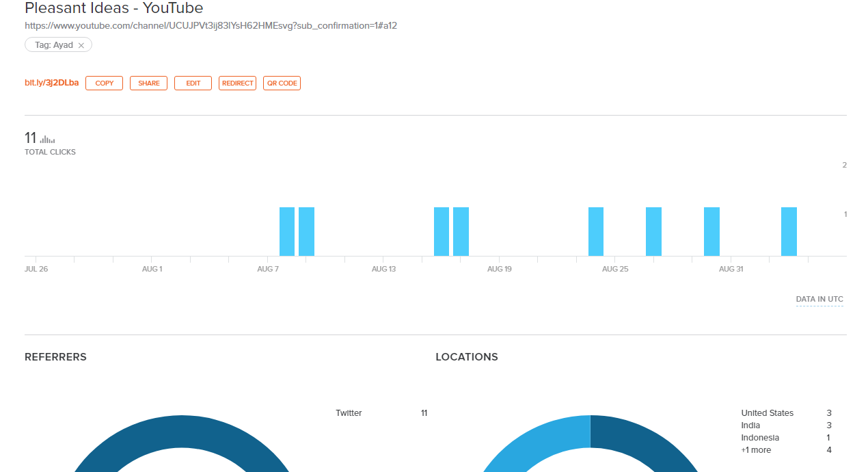Screen dimensions: 868x472
Task: Select the bar between AUG 25 and AUG 31
Action: coord(654,232)
